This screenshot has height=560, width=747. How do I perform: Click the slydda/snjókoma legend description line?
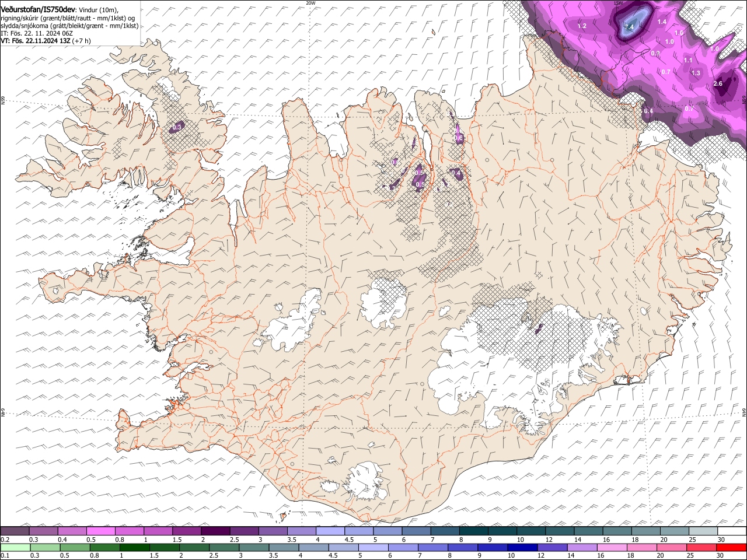(x=69, y=26)
